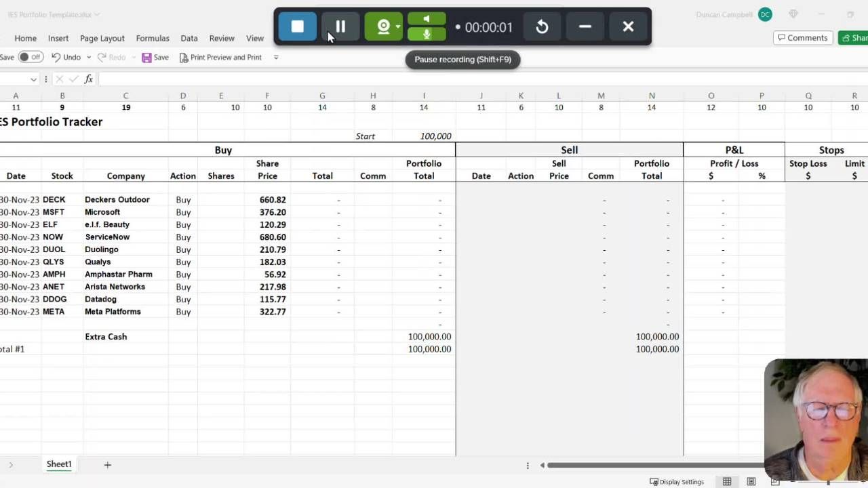
Task: Select the Extra Cash label cell
Action: coord(125,337)
